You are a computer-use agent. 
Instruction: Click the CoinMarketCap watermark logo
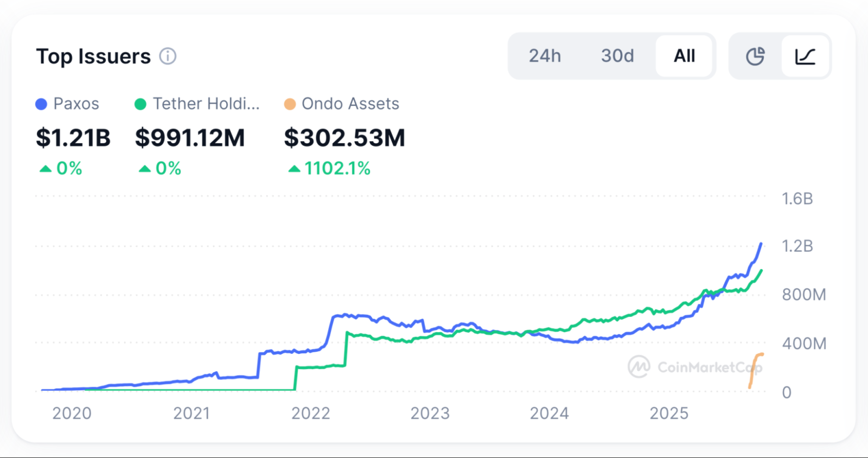click(x=639, y=367)
